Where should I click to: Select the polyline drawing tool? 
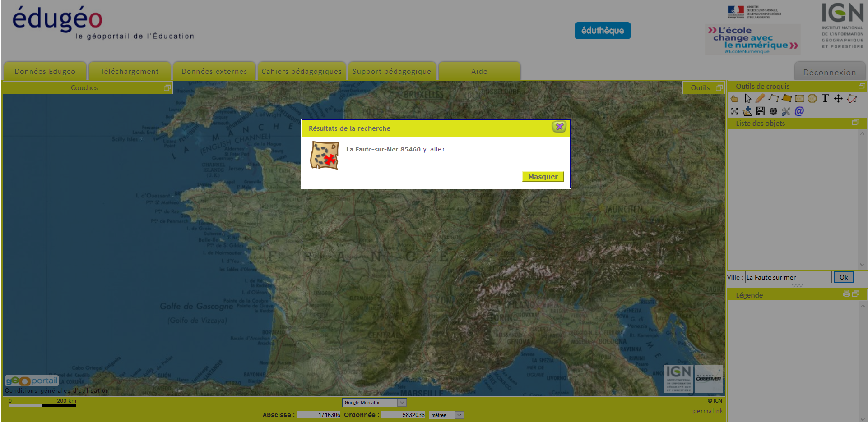[773, 98]
